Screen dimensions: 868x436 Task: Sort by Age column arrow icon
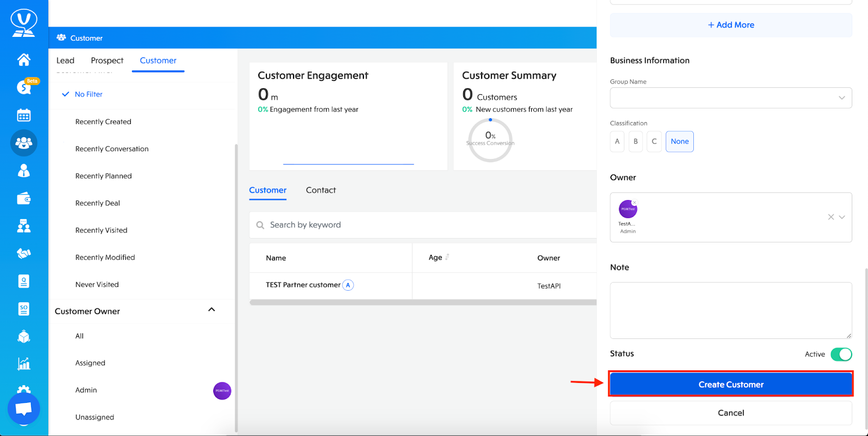(448, 257)
